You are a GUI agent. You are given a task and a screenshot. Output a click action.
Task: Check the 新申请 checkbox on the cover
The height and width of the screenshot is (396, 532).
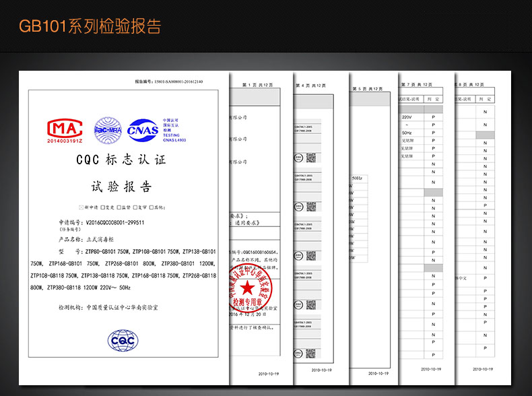click(82, 207)
